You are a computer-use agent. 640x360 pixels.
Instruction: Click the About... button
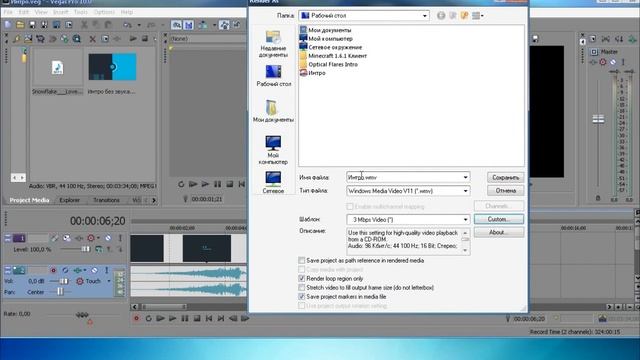499,232
